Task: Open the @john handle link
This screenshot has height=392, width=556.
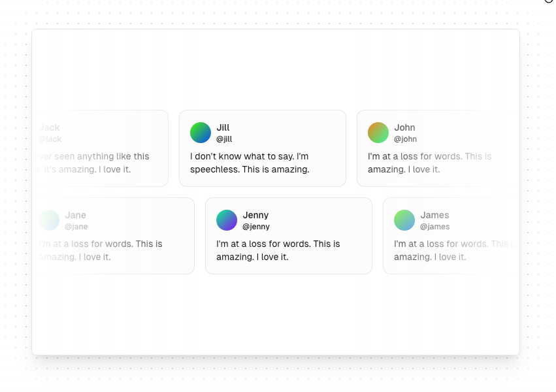Action: [405, 139]
